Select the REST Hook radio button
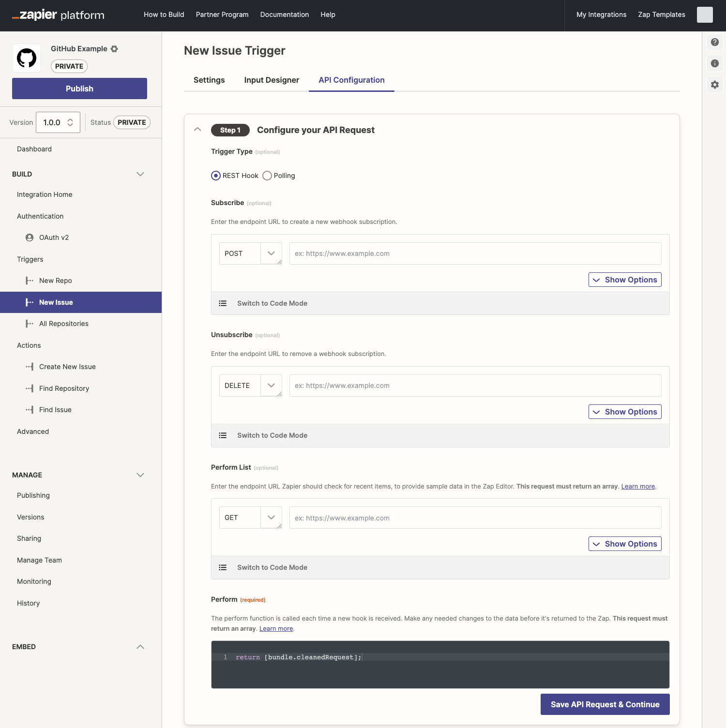Screen dimensions: 726x728 [216, 176]
